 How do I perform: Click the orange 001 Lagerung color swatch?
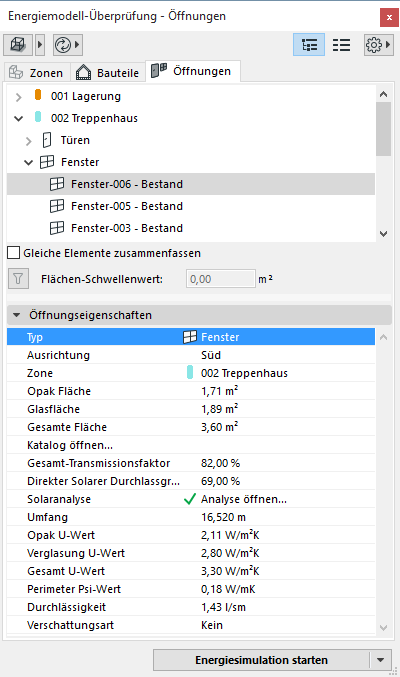(x=38, y=95)
